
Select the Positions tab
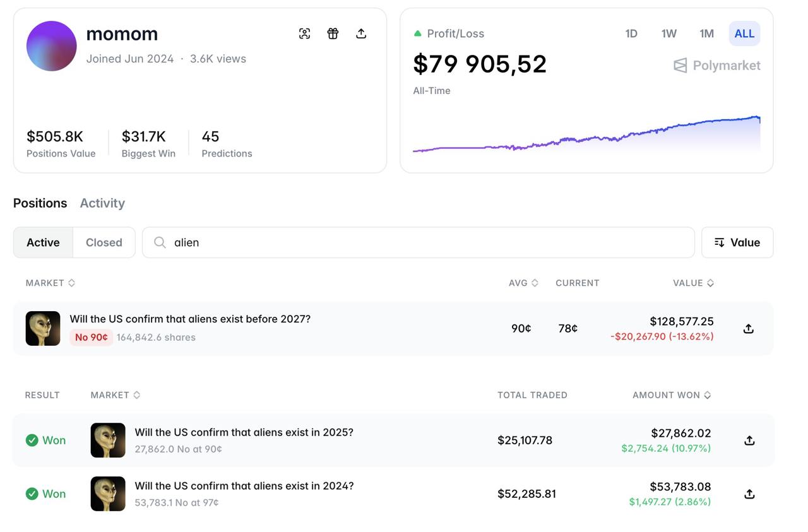tap(40, 203)
